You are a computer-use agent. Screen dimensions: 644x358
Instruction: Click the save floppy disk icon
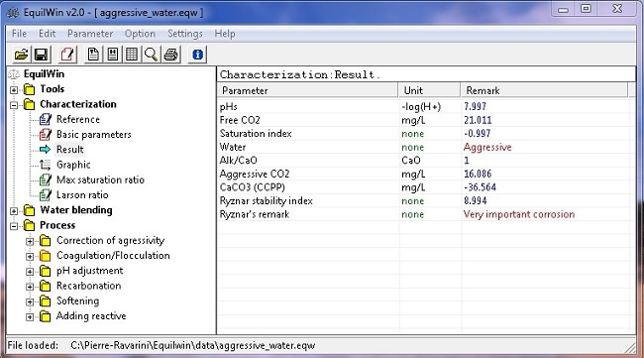(x=41, y=55)
